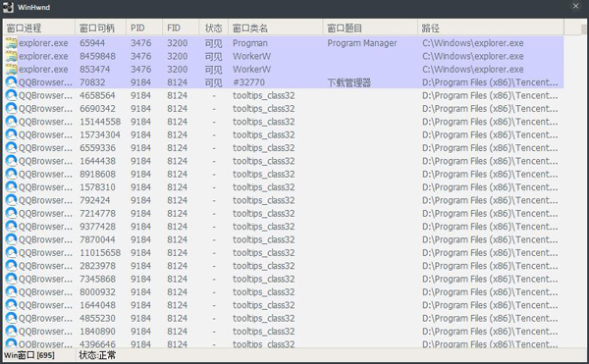
Task: Click QQBrowser icon for handle 9377428
Action: [11, 227]
